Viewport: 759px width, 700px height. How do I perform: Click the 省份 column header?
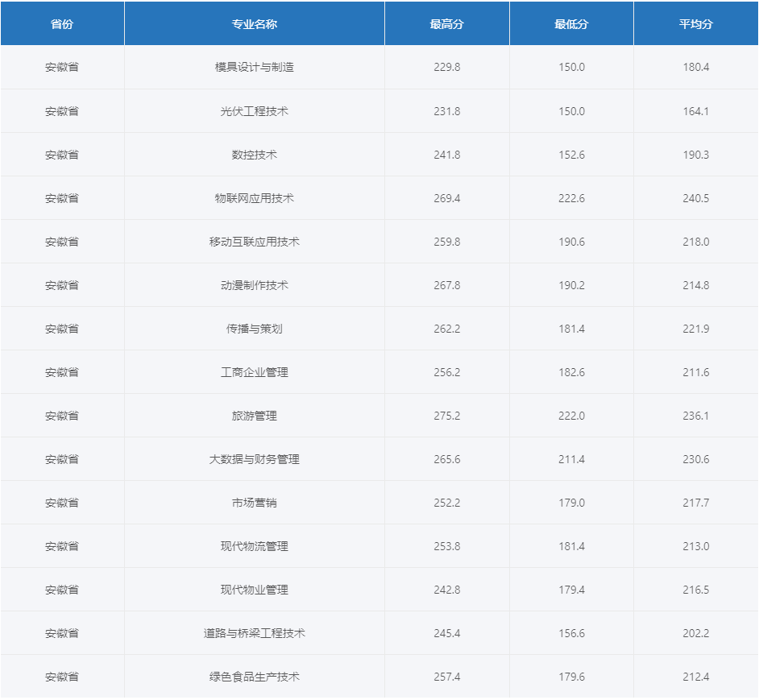pyautogui.click(x=61, y=23)
